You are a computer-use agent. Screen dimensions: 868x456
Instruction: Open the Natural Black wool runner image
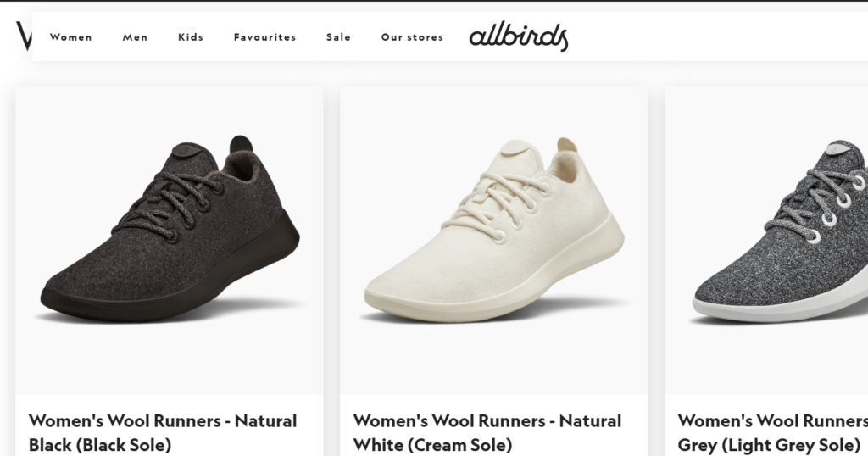(x=170, y=240)
